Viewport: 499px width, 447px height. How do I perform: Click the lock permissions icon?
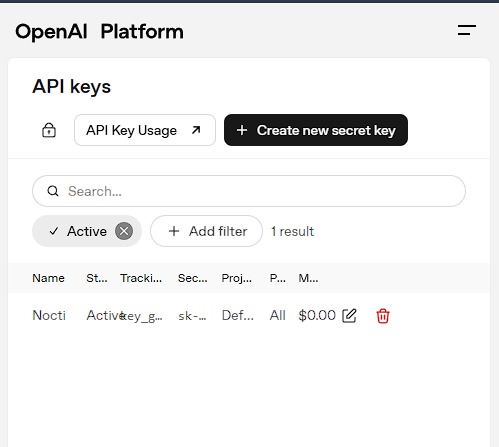[49, 130]
